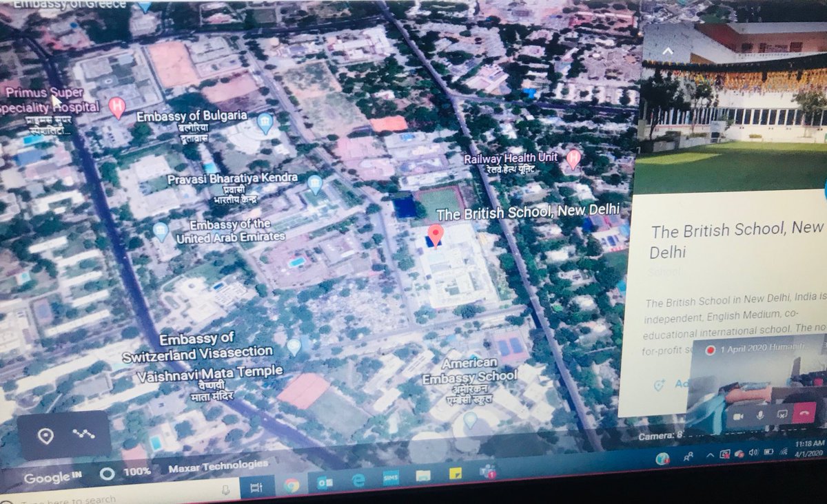Collapse the British School info card chevron

[667, 52]
